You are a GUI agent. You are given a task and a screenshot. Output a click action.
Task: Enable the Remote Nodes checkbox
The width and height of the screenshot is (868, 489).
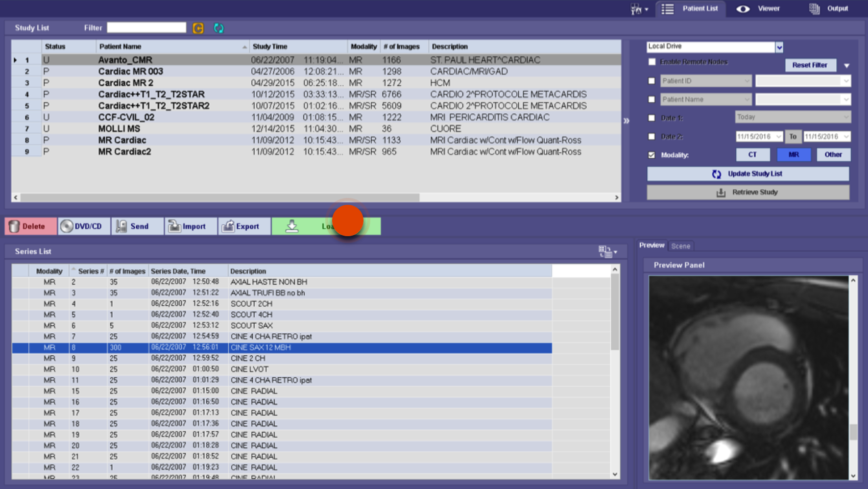[652, 62]
